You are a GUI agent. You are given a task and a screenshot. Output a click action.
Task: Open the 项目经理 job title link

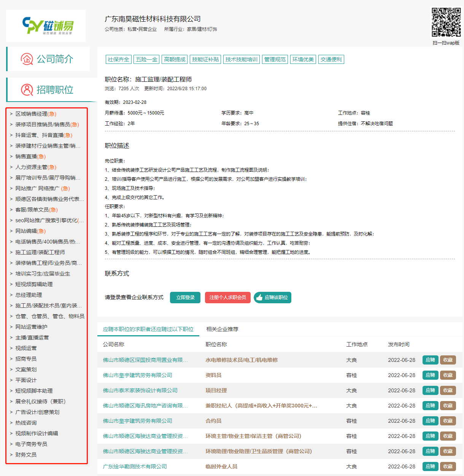pyautogui.click(x=216, y=390)
